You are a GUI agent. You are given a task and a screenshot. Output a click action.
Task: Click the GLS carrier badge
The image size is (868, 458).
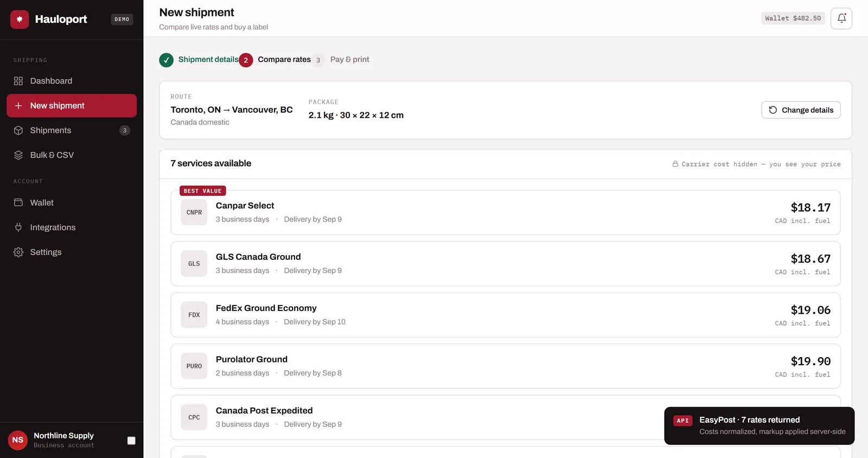pyautogui.click(x=194, y=264)
